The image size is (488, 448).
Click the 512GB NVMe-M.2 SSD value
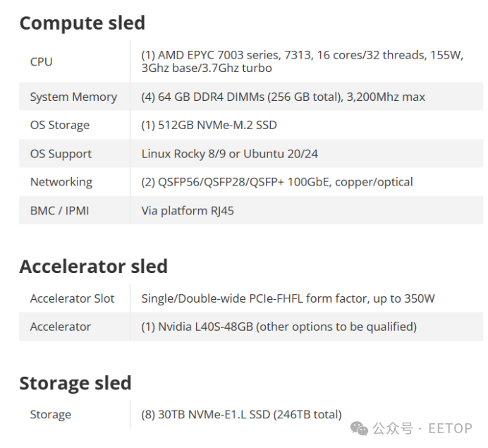pyautogui.click(x=209, y=125)
